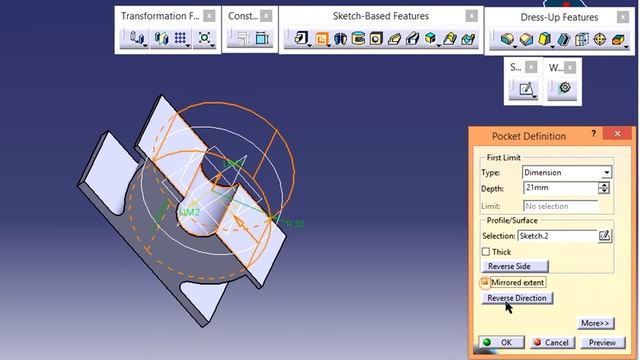Click the greyed Constraints Defined in Dialog icon
This screenshot has height=360, width=640.
tap(244, 38)
